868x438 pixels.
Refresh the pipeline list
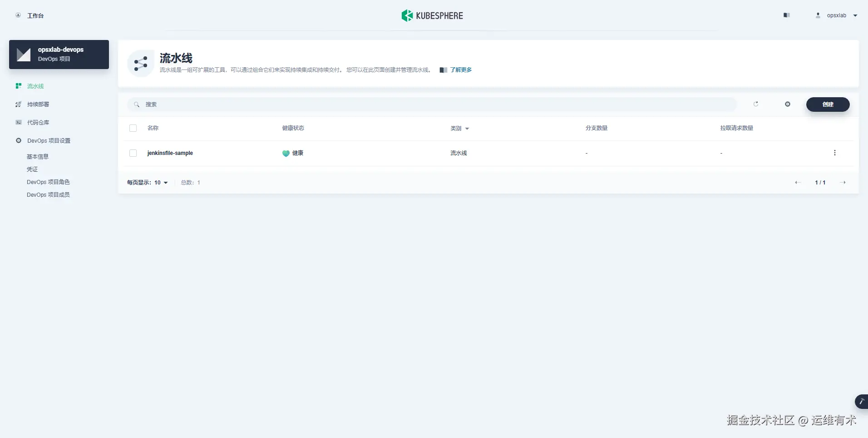point(755,104)
